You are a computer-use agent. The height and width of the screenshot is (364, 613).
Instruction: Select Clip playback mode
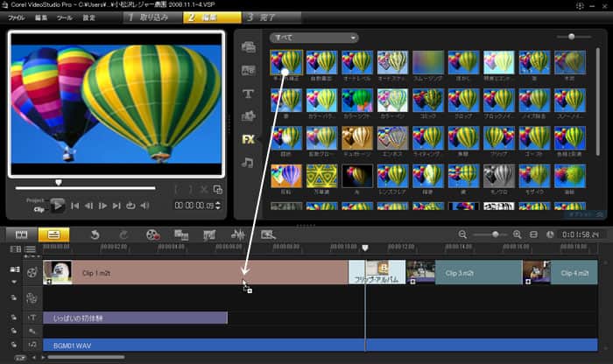tap(39, 210)
